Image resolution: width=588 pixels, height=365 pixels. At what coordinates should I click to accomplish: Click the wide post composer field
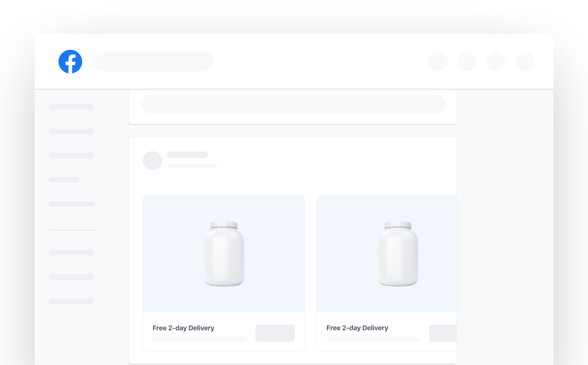(x=292, y=104)
